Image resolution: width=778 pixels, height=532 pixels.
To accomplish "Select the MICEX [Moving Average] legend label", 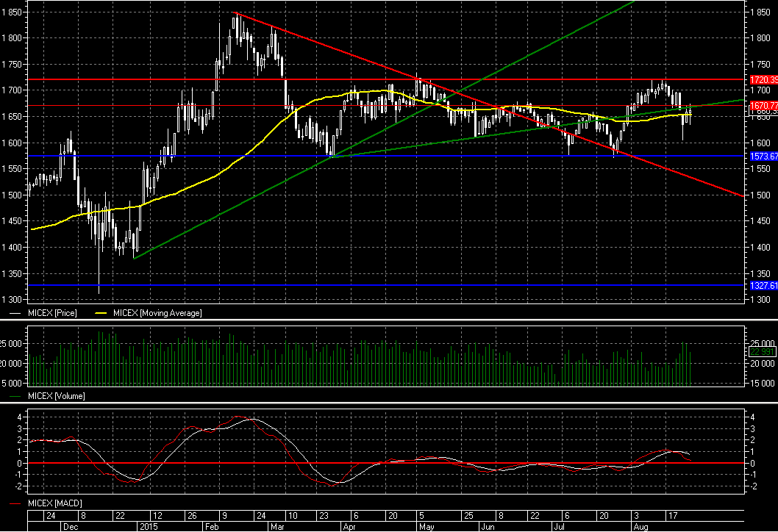I will tap(157, 313).
